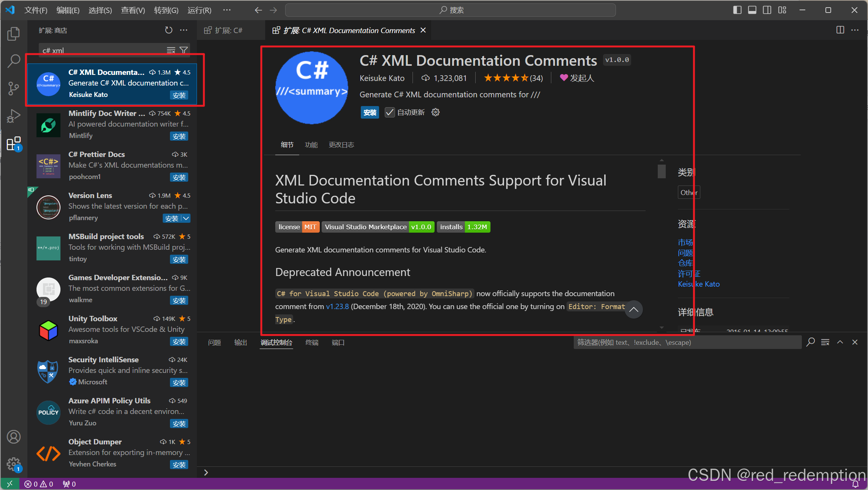Toggle auto update checkbox for extension

[390, 113]
